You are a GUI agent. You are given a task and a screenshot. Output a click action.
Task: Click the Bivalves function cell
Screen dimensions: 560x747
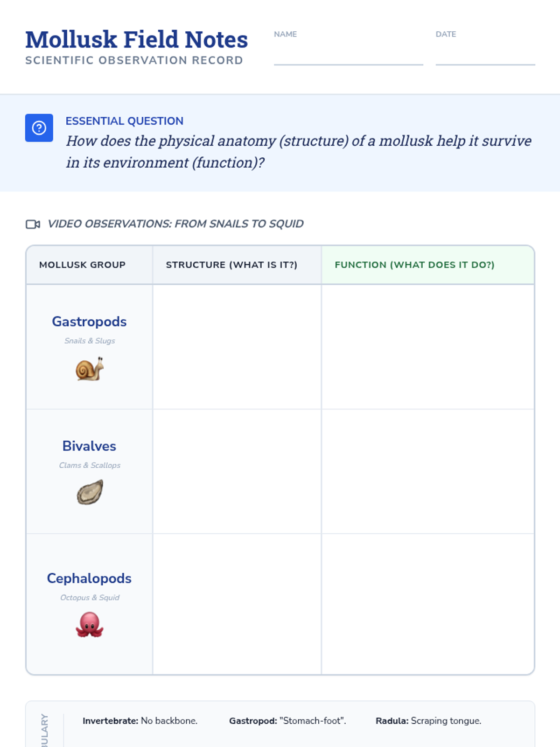click(x=427, y=472)
